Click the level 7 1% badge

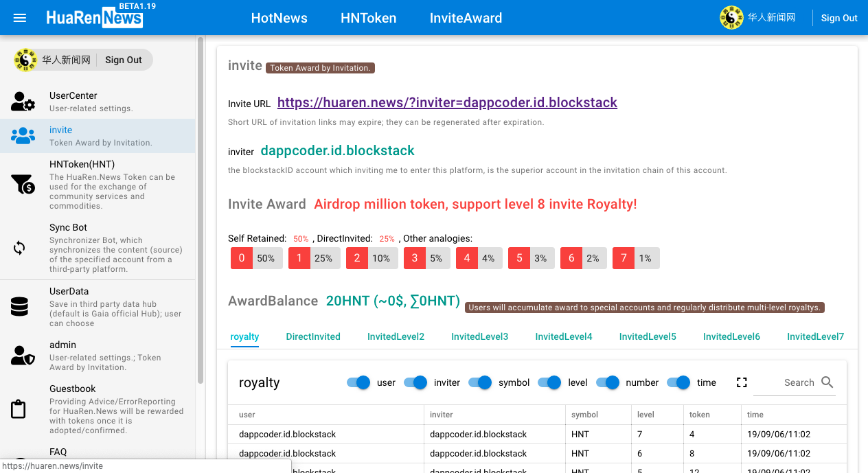(636, 258)
